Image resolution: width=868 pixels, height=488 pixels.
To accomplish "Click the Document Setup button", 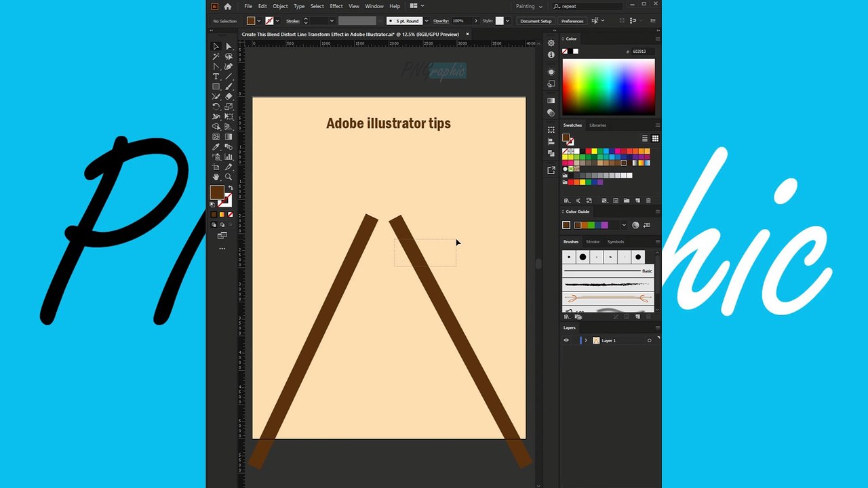I will [x=536, y=21].
